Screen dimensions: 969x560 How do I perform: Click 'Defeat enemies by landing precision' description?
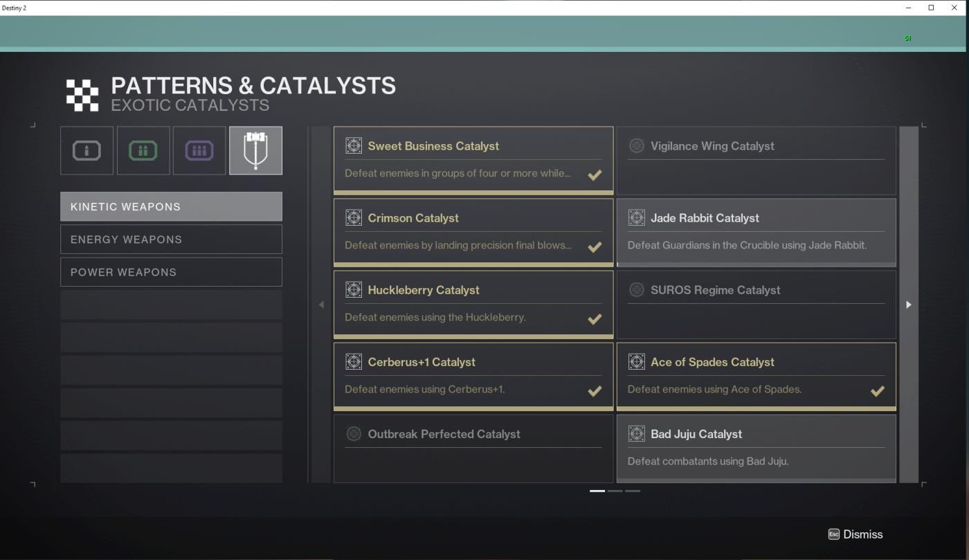[458, 245]
